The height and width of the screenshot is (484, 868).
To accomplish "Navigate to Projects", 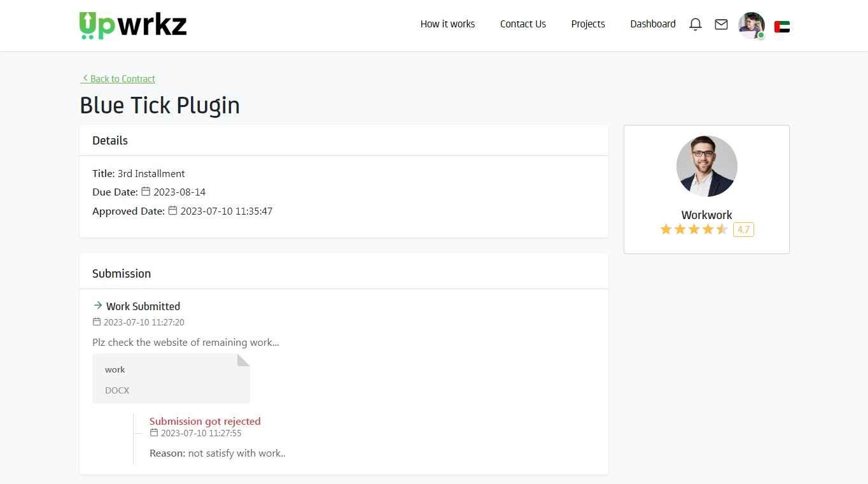I will click(x=588, y=24).
